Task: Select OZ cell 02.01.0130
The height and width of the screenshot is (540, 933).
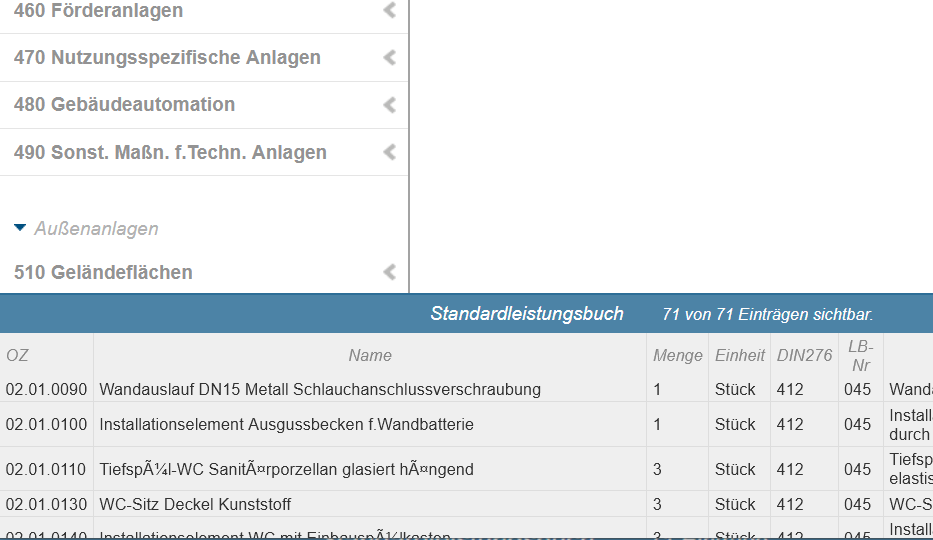Action: 46,504
